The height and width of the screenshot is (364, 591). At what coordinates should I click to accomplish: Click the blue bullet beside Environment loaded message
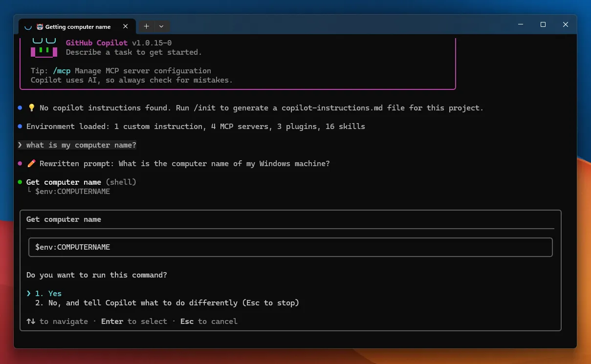(19, 126)
